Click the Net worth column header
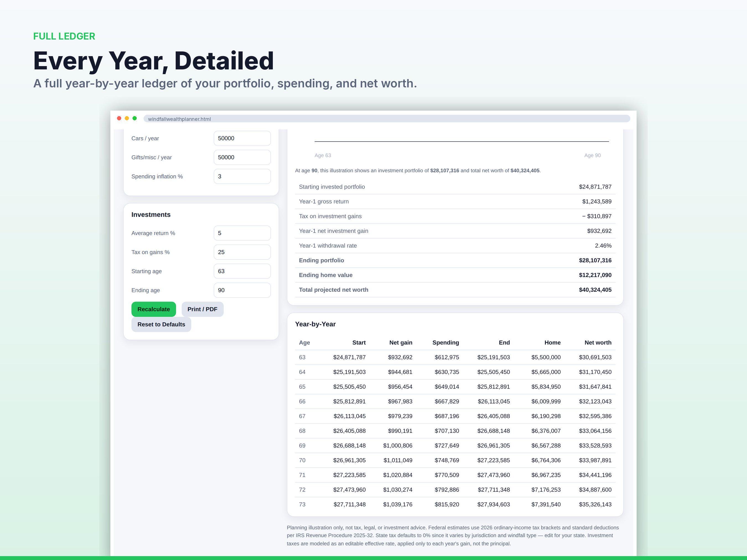 coord(598,343)
